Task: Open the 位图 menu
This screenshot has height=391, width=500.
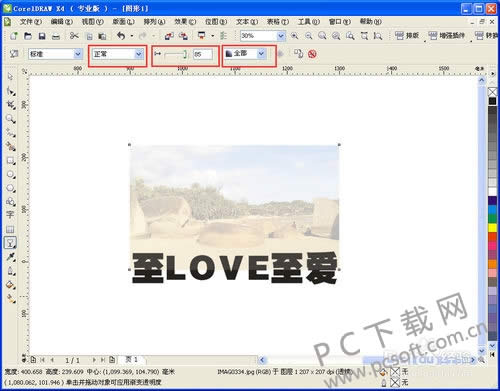Action: (216, 22)
